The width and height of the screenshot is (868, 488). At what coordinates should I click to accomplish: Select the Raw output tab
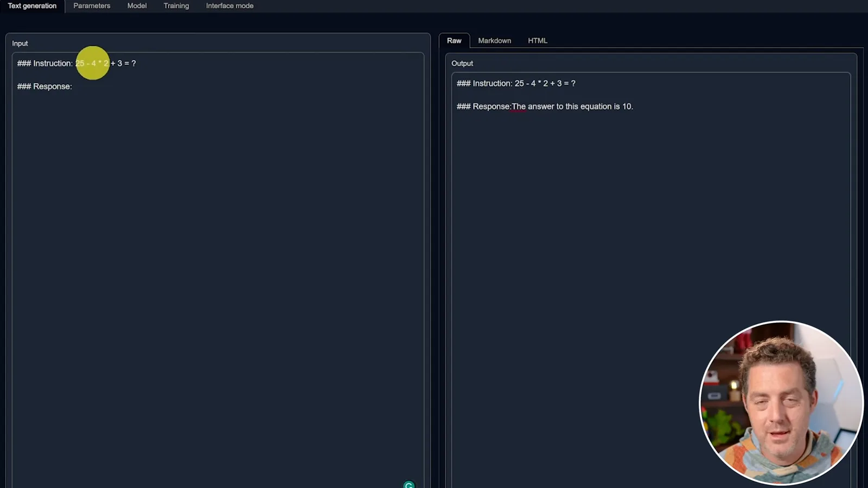click(454, 41)
